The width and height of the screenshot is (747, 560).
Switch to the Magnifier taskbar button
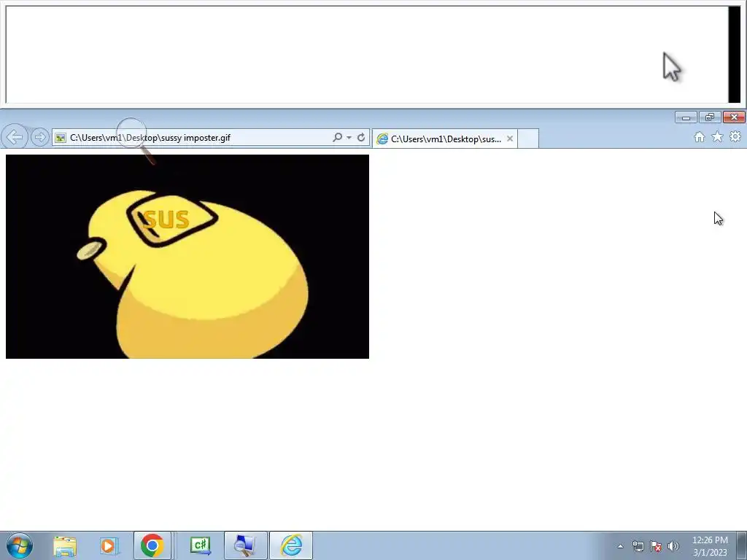point(245,545)
